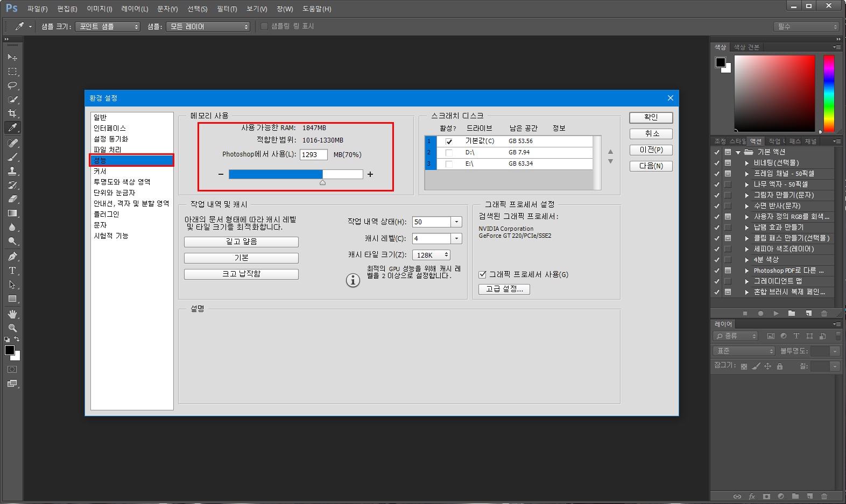Enable E:\ scratch disk checkbox
The height and width of the screenshot is (504, 846).
(449, 164)
